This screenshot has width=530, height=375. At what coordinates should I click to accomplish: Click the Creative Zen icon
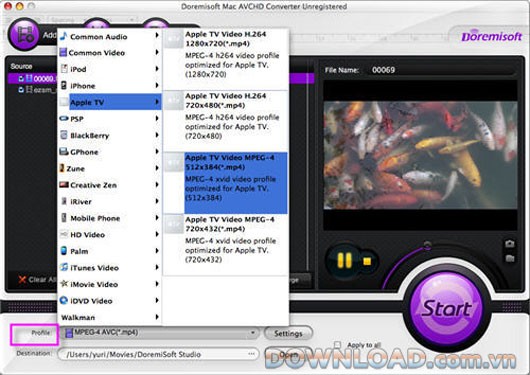point(64,185)
